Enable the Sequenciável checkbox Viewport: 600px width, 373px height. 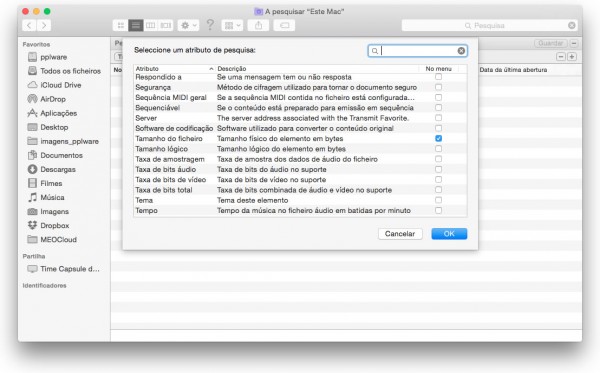[x=439, y=108]
